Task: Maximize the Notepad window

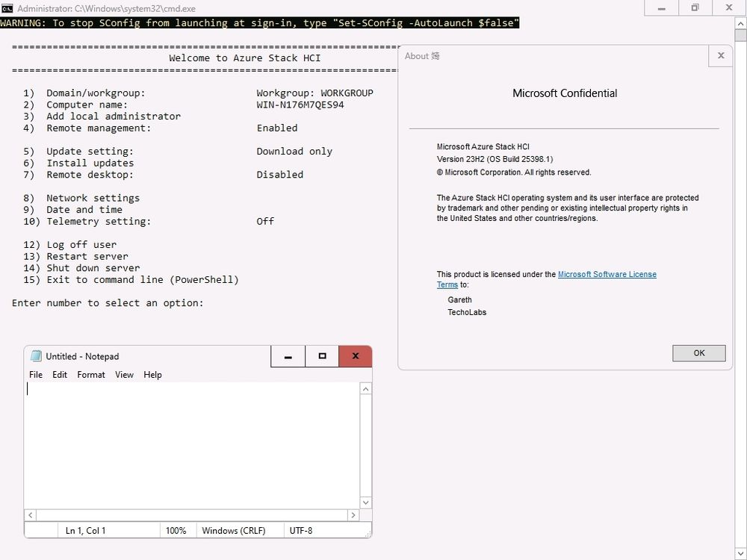Action: (x=322, y=356)
